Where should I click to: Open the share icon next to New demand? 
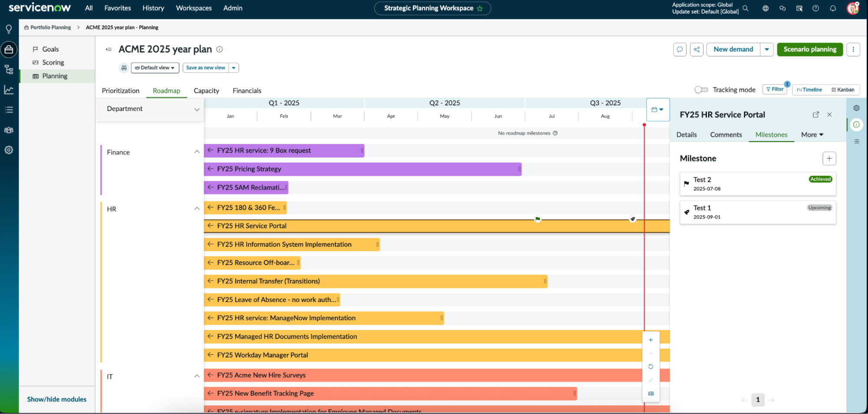point(696,49)
